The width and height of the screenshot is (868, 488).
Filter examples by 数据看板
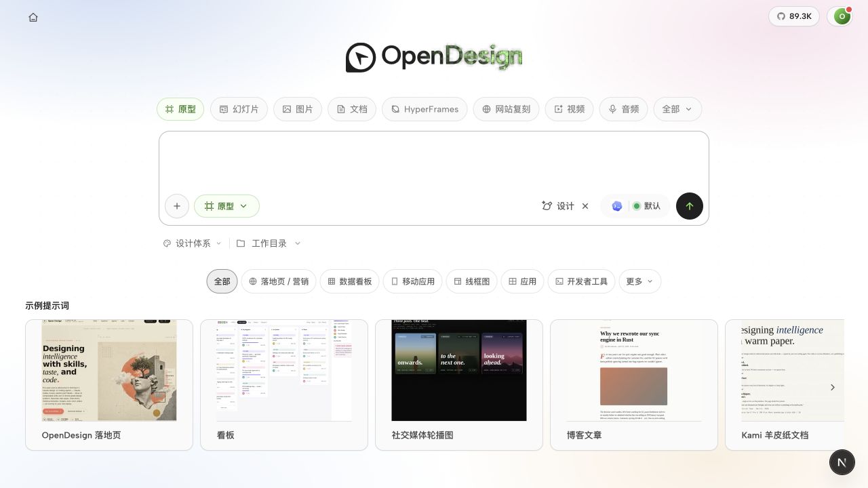coord(350,281)
